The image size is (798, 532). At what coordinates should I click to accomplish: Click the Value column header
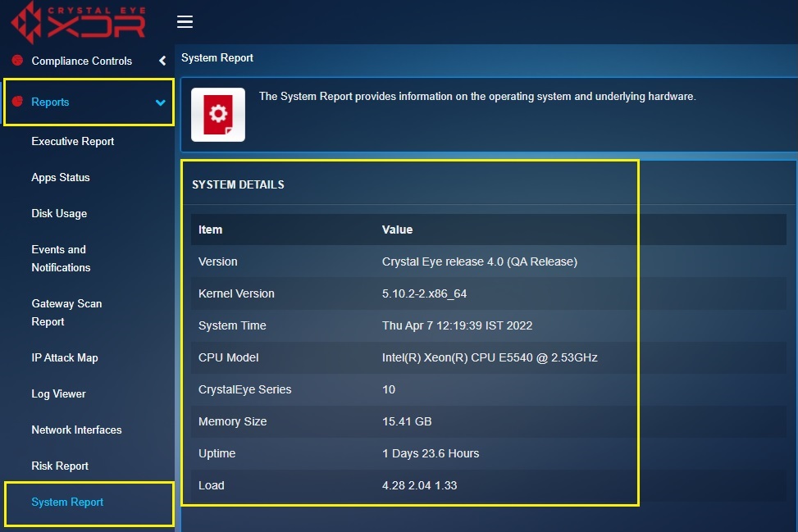(x=398, y=230)
